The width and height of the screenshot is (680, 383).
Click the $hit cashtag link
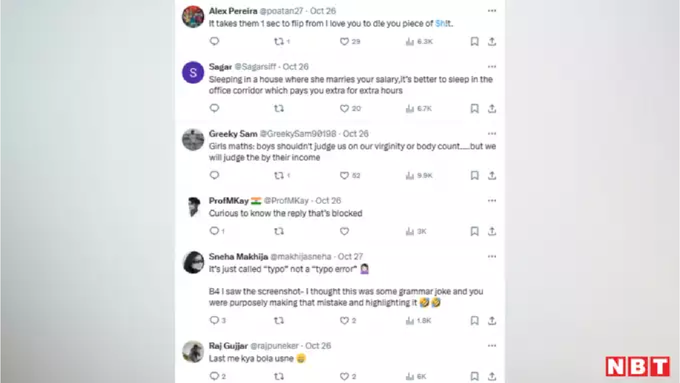point(443,23)
